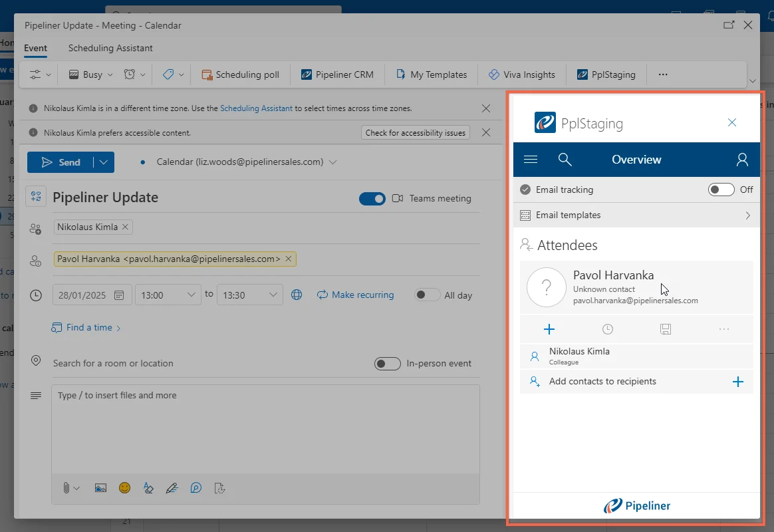Click the apps add-in icon in editor toolbar
This screenshot has height=532, width=774.
click(219, 488)
